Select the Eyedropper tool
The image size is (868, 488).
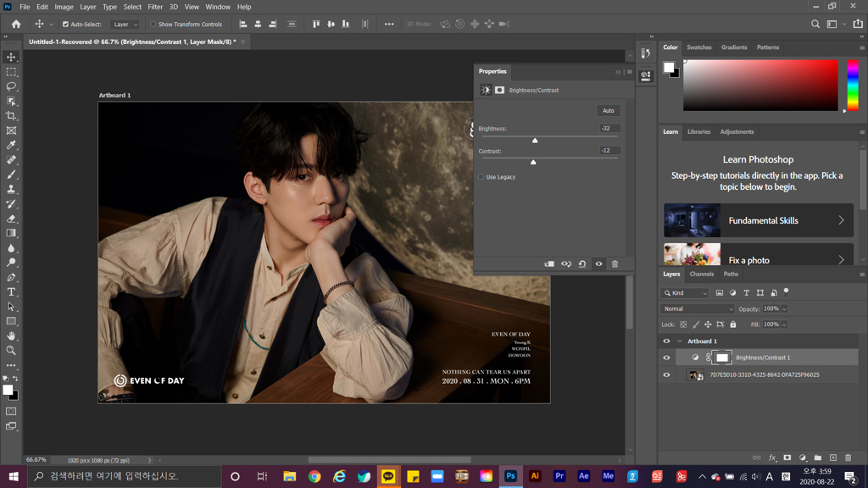click(11, 145)
